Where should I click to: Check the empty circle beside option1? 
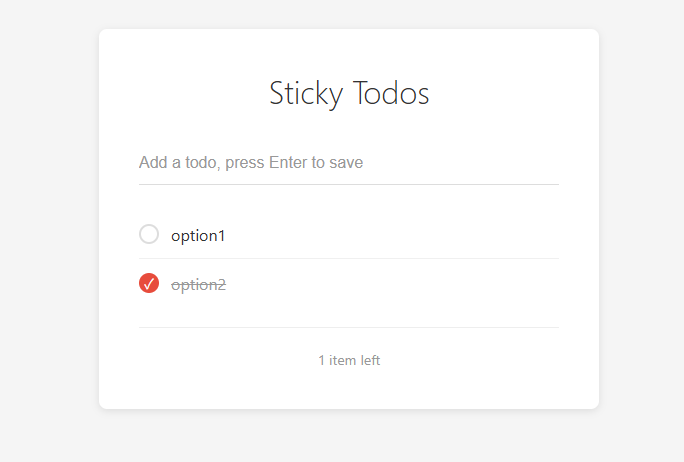click(149, 235)
